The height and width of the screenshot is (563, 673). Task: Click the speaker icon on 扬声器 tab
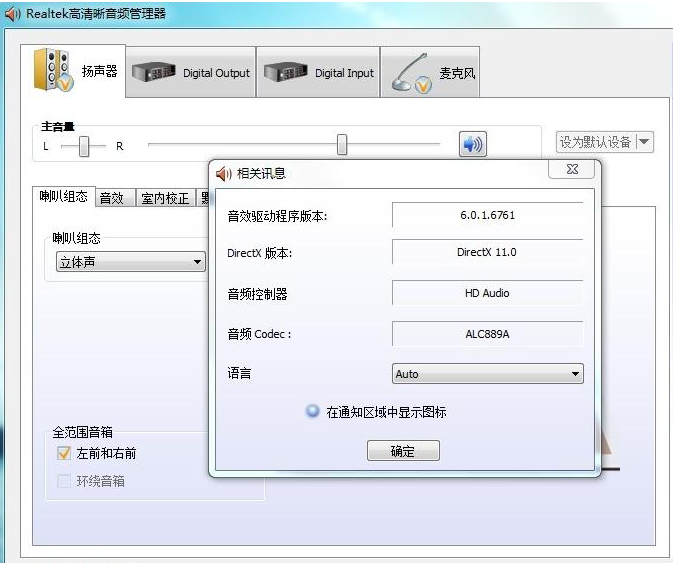coord(54,71)
